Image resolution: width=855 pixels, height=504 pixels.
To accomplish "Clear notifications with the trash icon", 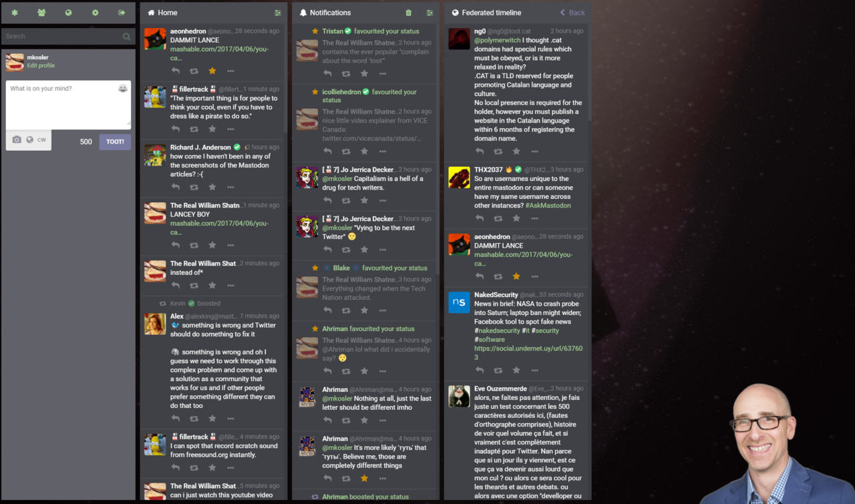I will click(x=409, y=13).
